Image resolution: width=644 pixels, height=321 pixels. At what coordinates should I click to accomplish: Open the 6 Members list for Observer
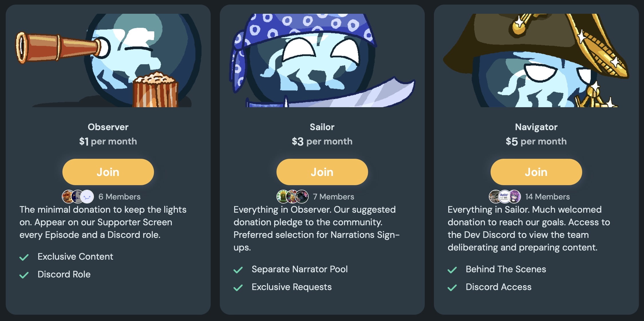click(x=120, y=197)
